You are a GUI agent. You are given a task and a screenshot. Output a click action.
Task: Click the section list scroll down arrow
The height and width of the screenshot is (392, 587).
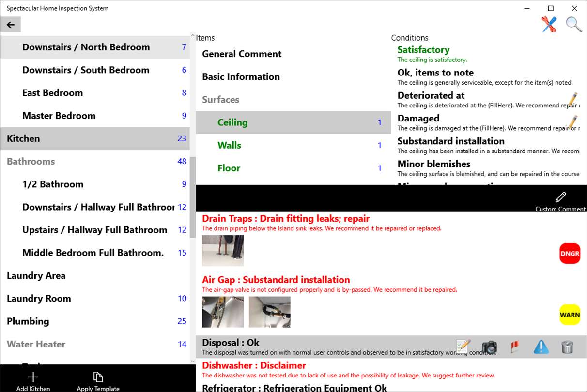coord(192,361)
